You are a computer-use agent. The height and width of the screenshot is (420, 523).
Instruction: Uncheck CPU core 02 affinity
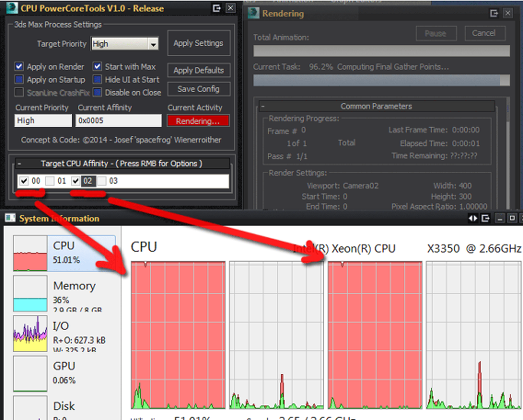coord(76,181)
